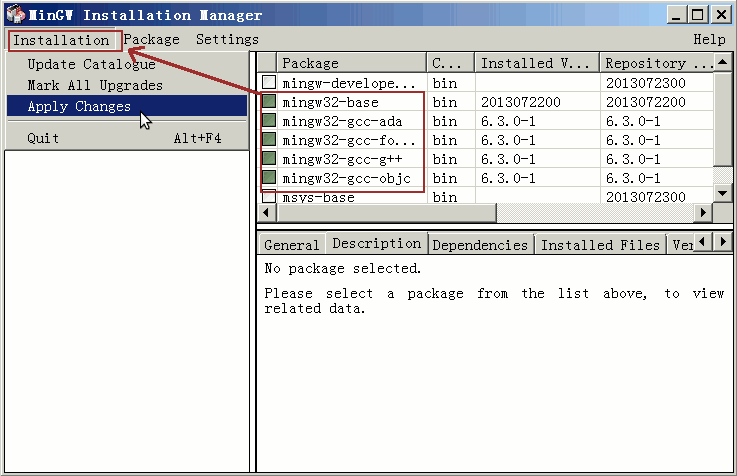Click tab strip scroll left arrow

click(x=703, y=242)
